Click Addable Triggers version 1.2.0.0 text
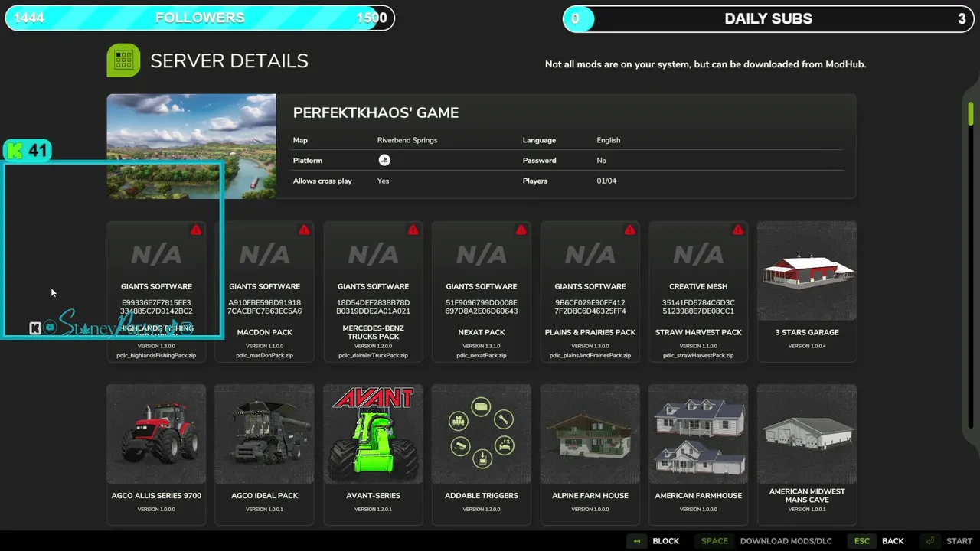The image size is (980, 551). (x=482, y=509)
